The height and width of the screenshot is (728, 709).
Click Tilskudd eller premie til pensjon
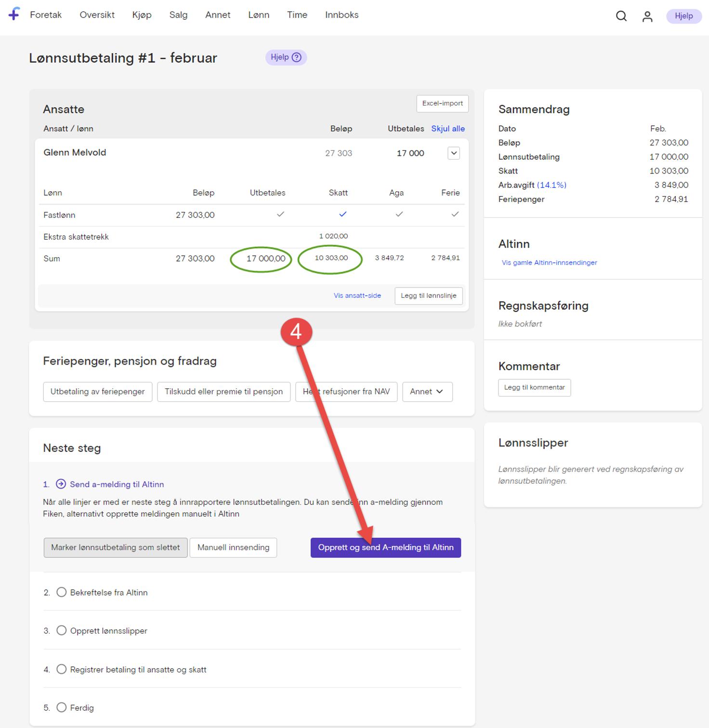(x=224, y=392)
